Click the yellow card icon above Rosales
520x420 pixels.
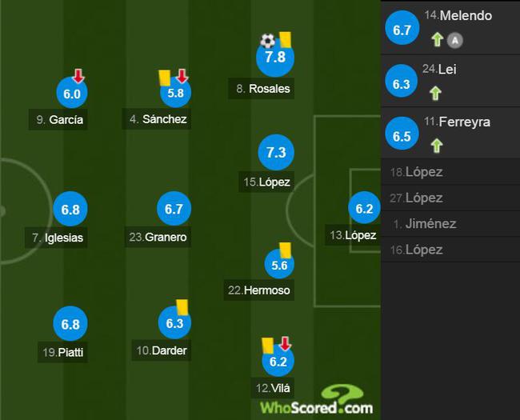(x=285, y=39)
